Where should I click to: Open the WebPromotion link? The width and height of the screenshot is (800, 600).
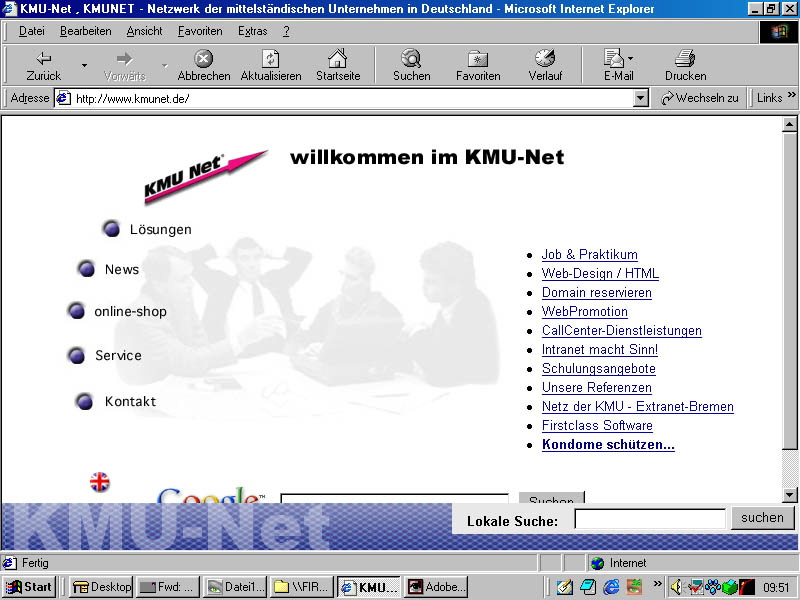click(x=585, y=311)
